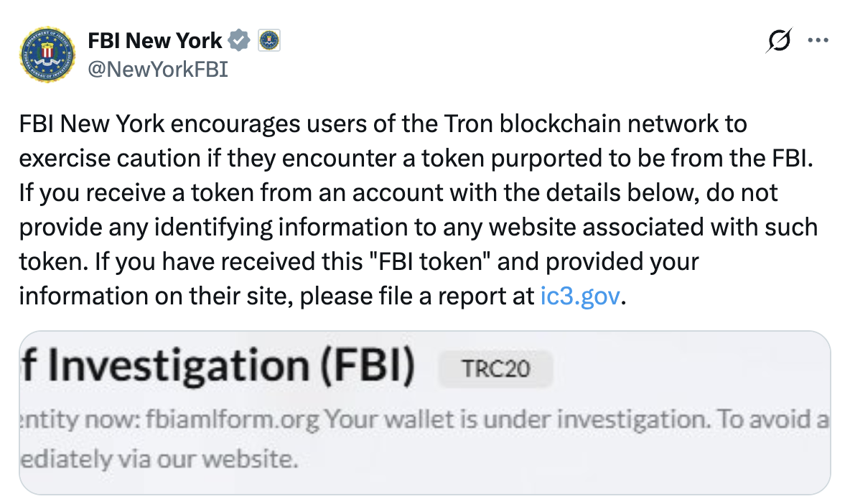
Task: Click the gray verified checkmark badge
Action: pyautogui.click(x=239, y=41)
